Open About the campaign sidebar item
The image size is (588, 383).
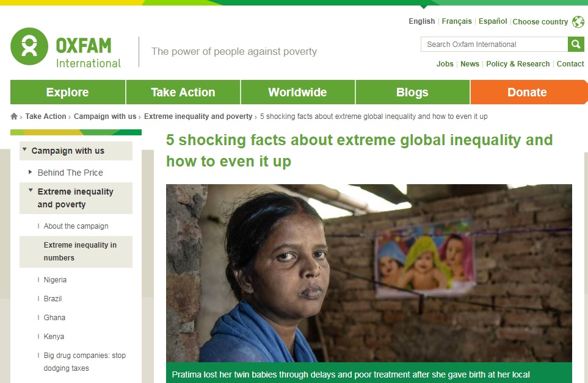[x=76, y=226]
